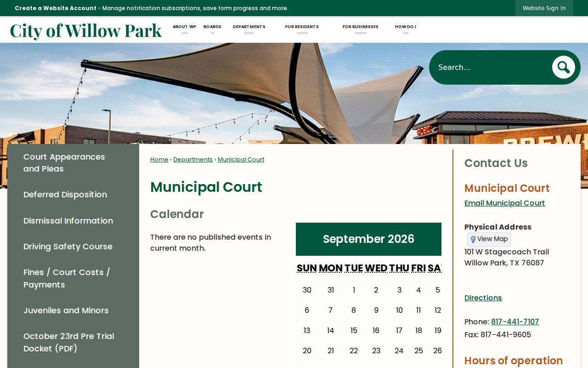Image resolution: width=588 pixels, height=368 pixels.
Task: Click the Municipal Court page heading
Action: pyautogui.click(x=206, y=187)
